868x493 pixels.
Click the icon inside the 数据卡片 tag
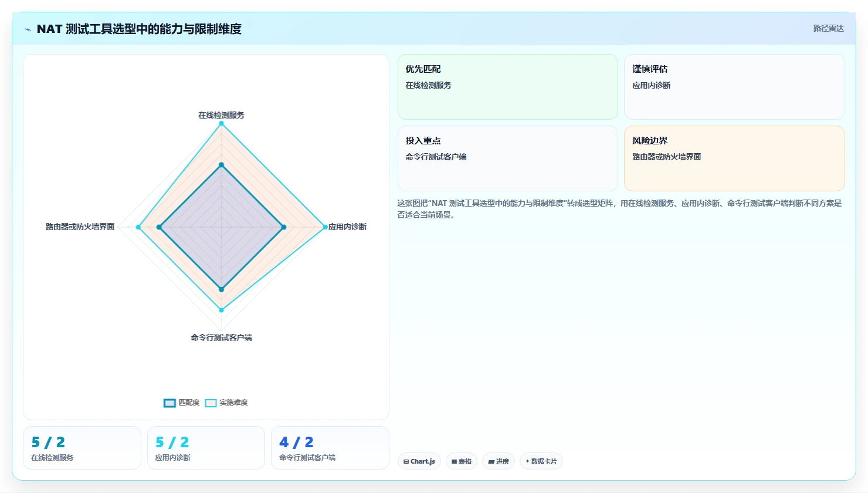pyautogui.click(x=527, y=461)
